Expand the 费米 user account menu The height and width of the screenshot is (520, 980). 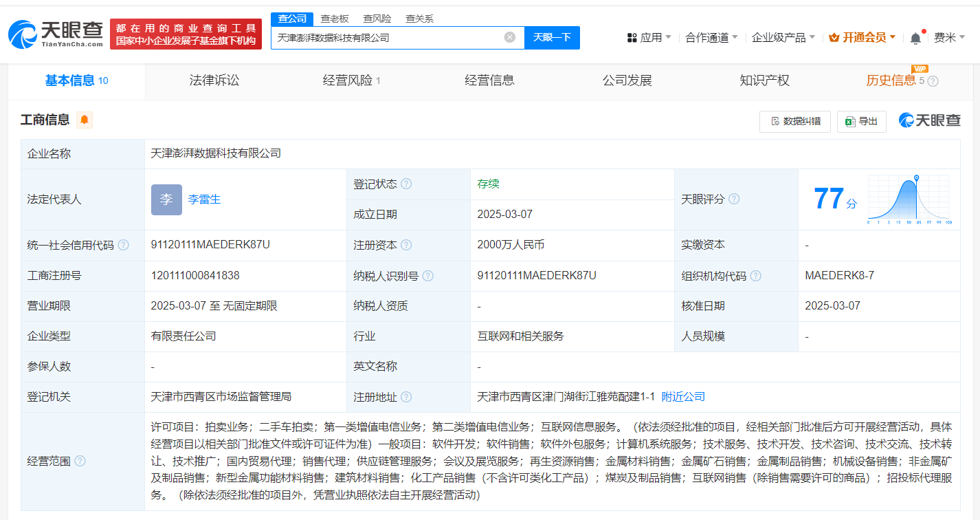pyautogui.click(x=949, y=37)
